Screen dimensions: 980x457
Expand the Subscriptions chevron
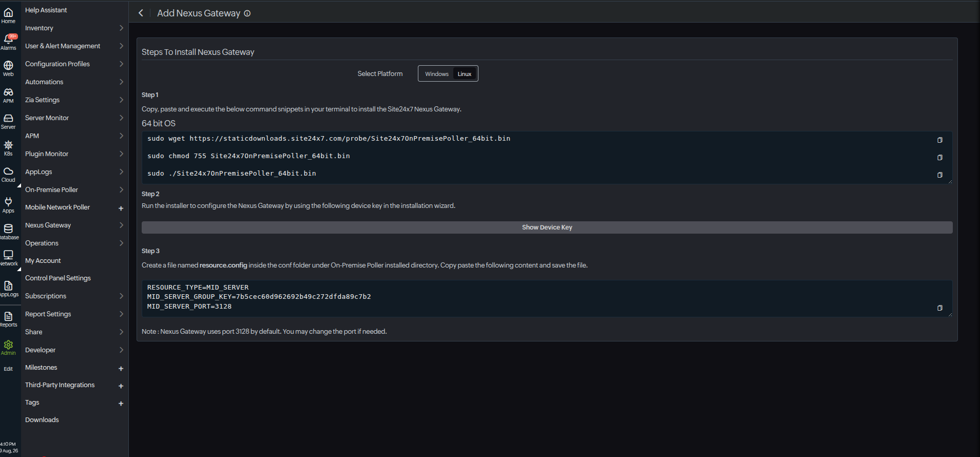pos(121,296)
